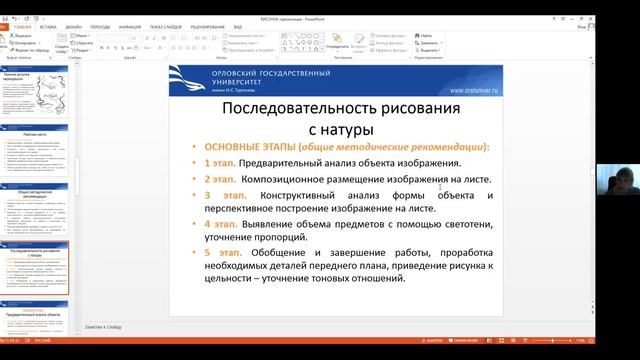The image size is (640, 360).
Task: Click the slide title 'Последовательность рисования с натуры'
Action: [x=341, y=119]
